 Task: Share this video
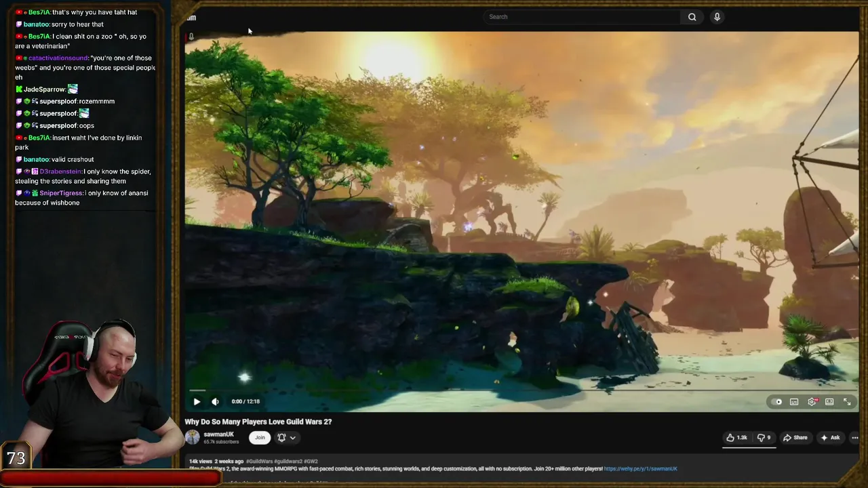tap(795, 438)
